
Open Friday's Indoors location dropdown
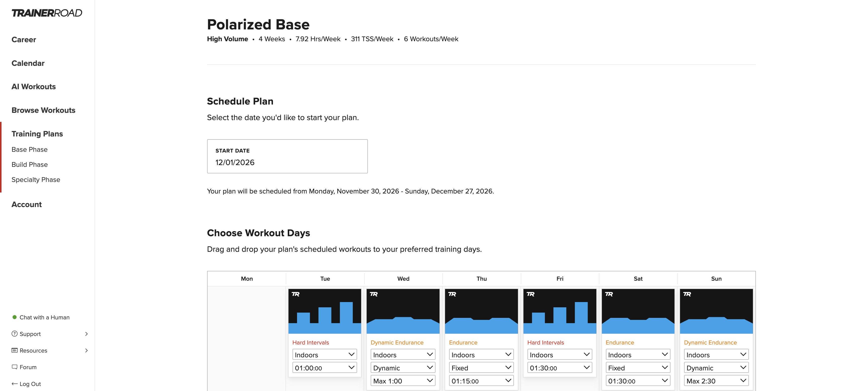(x=560, y=355)
